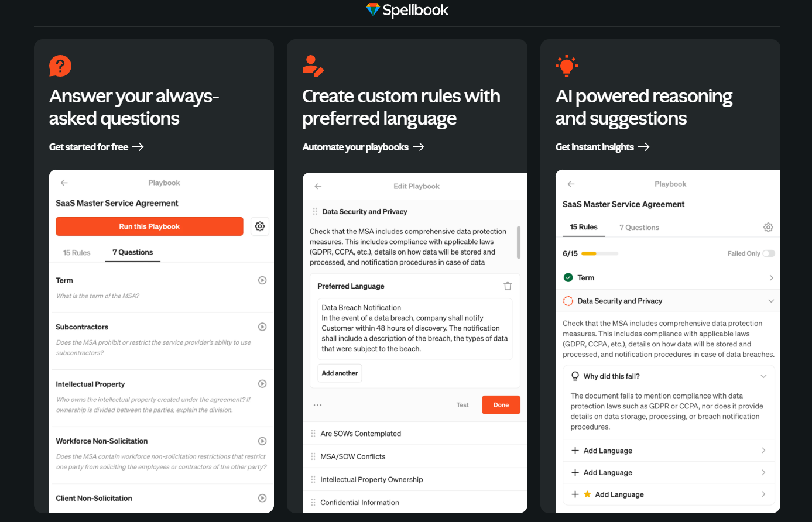Click Run this Playbook button

point(149,226)
